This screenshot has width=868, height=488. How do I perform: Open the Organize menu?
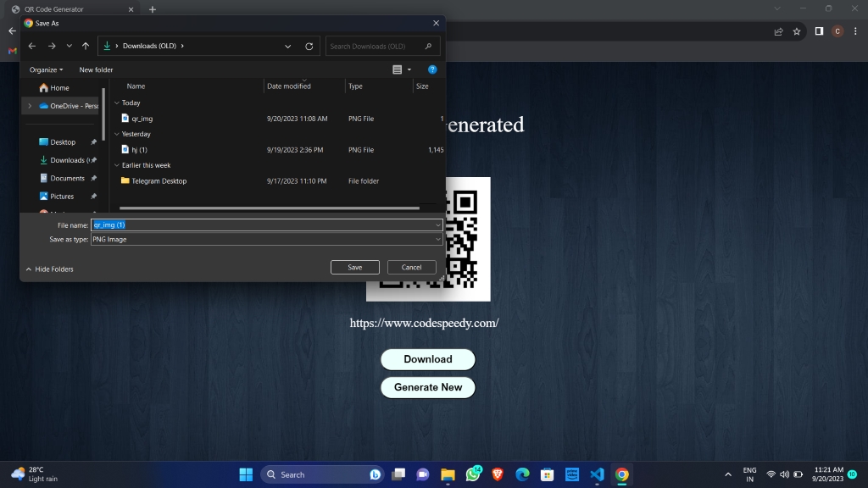point(46,69)
